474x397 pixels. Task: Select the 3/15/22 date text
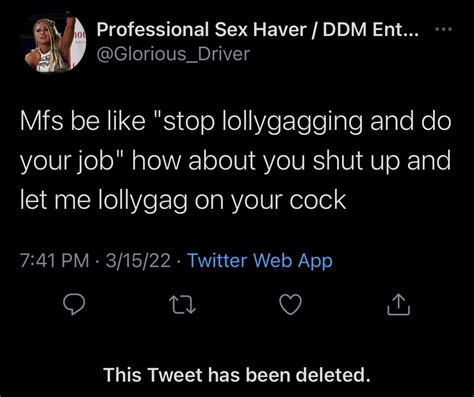(x=138, y=261)
